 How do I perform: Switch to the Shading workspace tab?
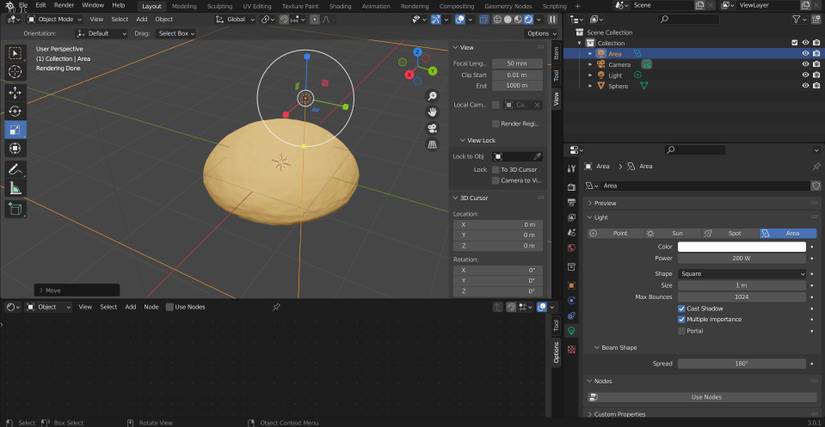pos(340,6)
